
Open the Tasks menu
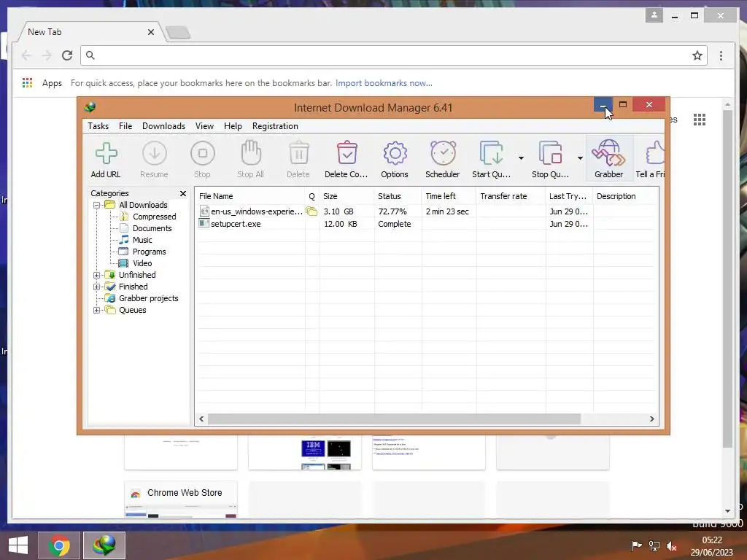pos(98,126)
